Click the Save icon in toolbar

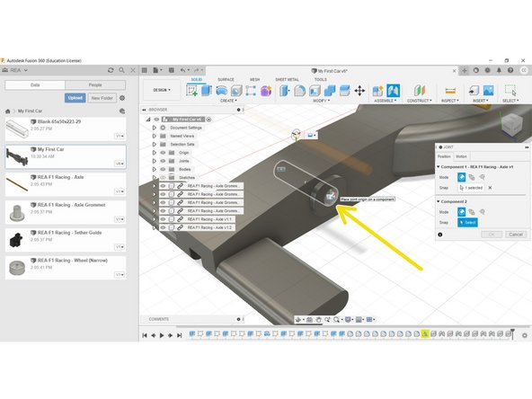pyautogui.click(x=172, y=70)
